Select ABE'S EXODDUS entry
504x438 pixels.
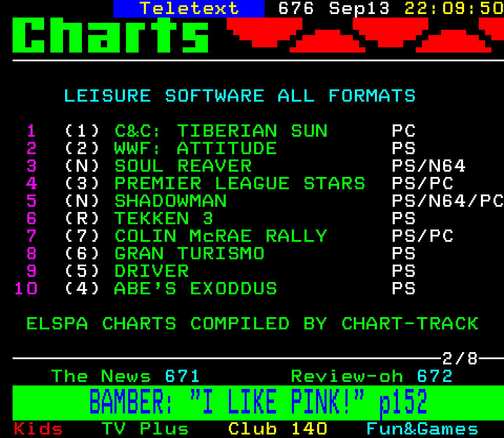pos(196,289)
